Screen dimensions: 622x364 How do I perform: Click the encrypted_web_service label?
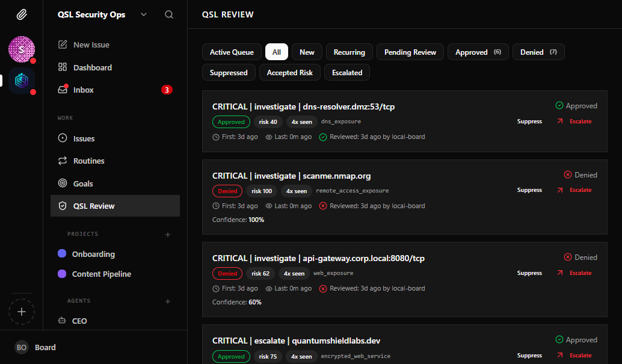click(356, 356)
